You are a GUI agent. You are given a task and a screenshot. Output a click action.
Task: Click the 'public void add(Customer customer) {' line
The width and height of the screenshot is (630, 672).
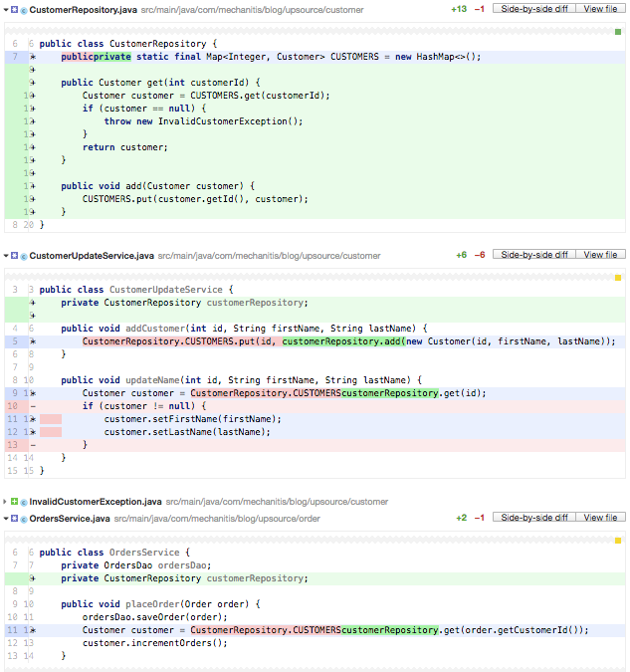pos(157,186)
